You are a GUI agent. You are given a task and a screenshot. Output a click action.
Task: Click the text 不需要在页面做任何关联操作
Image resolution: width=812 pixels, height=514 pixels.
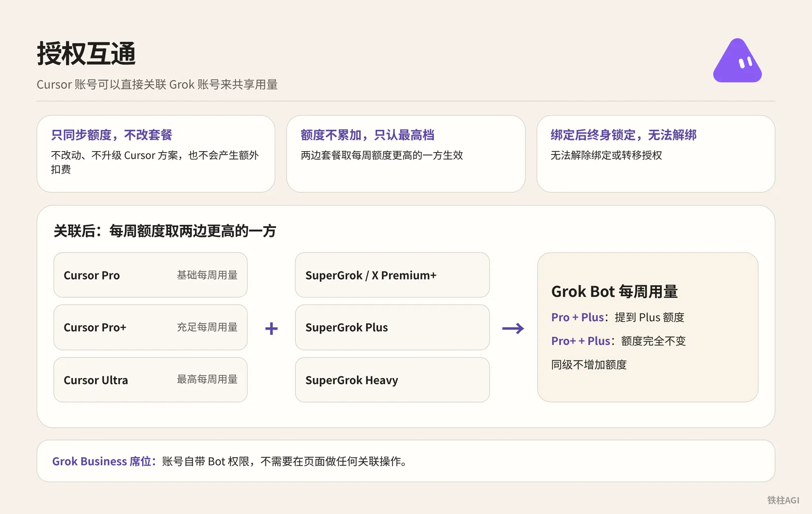333,461
